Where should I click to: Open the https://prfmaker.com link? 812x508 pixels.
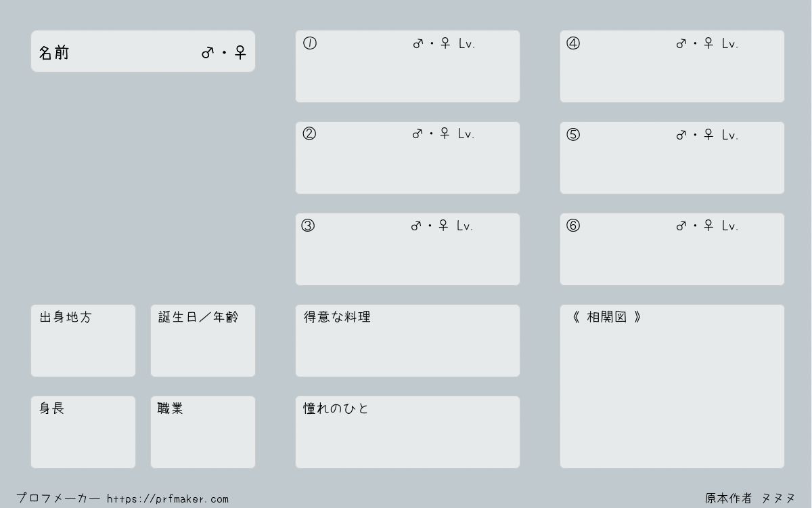(168, 499)
